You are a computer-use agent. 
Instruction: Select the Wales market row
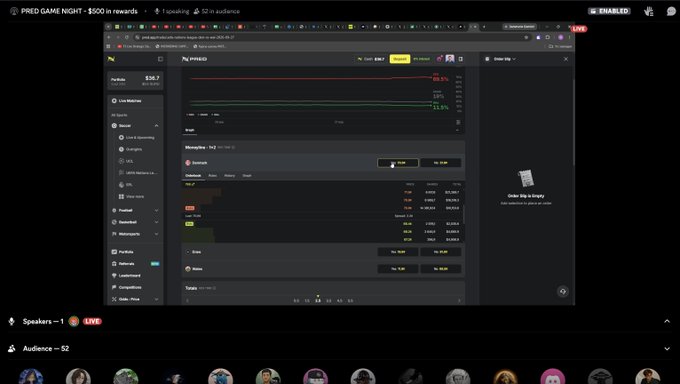pos(323,269)
